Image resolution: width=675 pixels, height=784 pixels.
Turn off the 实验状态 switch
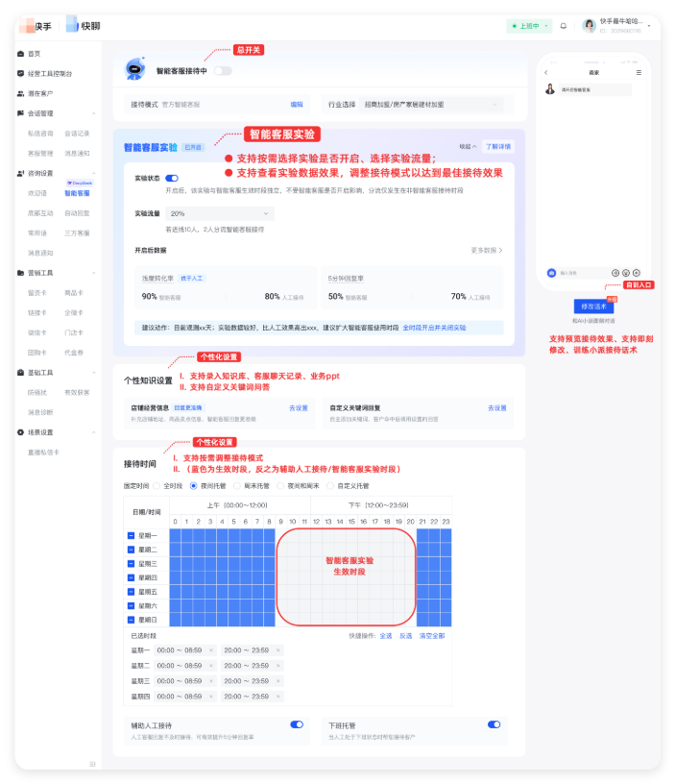[x=172, y=178]
